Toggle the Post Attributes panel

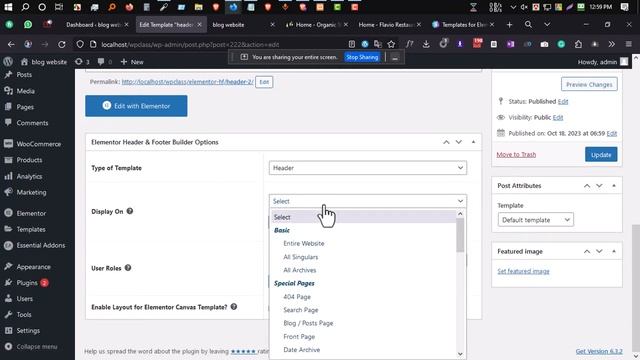click(614, 186)
